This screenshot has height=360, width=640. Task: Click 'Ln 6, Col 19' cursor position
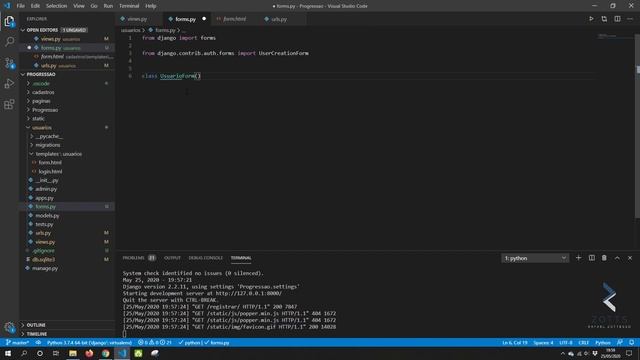point(514,342)
